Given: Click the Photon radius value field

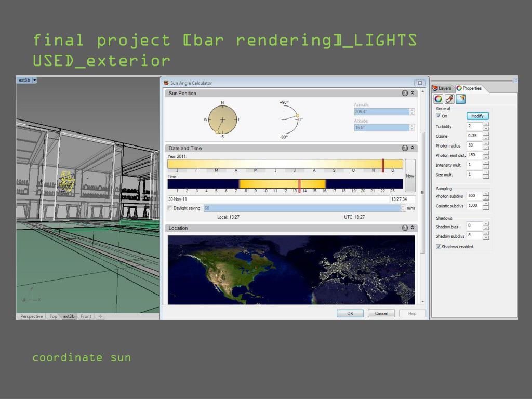Looking at the screenshot, I should [474, 145].
